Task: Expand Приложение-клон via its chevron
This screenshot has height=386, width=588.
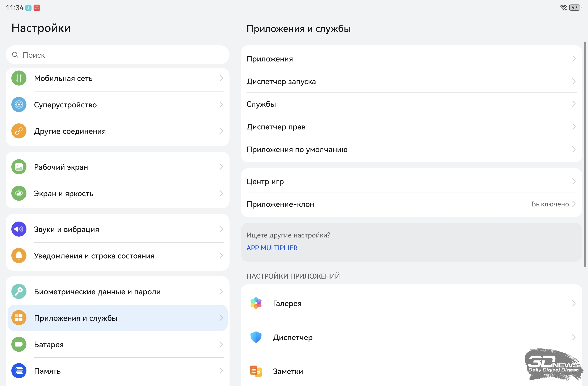Action: (574, 204)
